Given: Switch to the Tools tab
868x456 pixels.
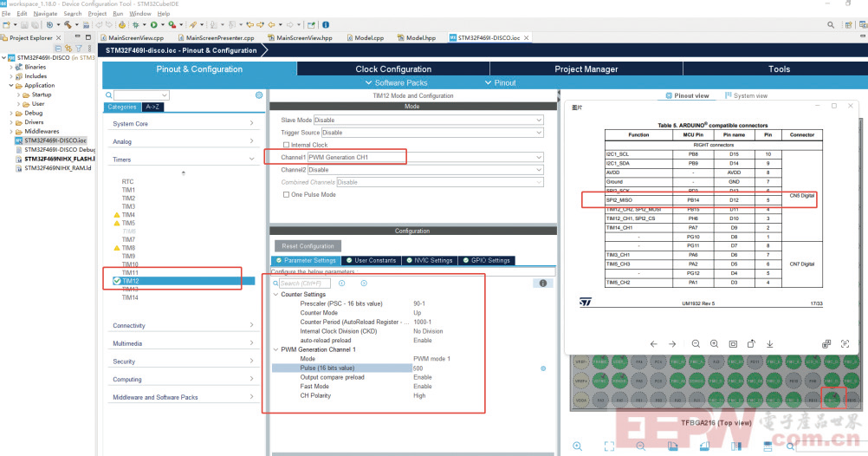Looking at the screenshot, I should tap(779, 69).
